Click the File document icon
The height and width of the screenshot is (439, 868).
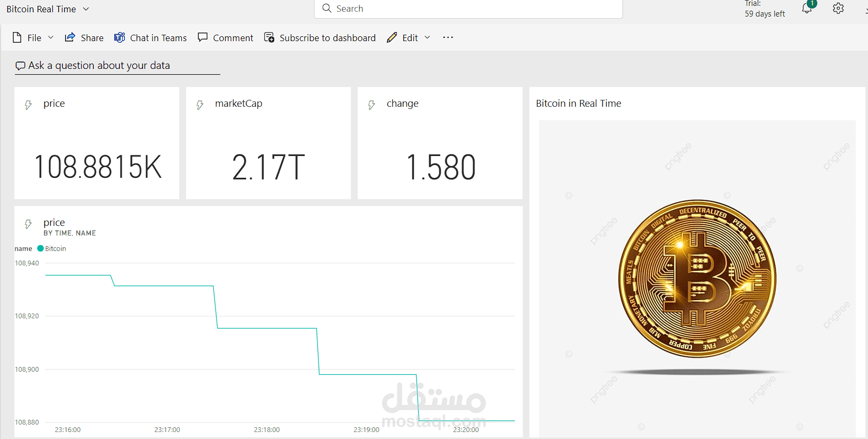pos(17,37)
